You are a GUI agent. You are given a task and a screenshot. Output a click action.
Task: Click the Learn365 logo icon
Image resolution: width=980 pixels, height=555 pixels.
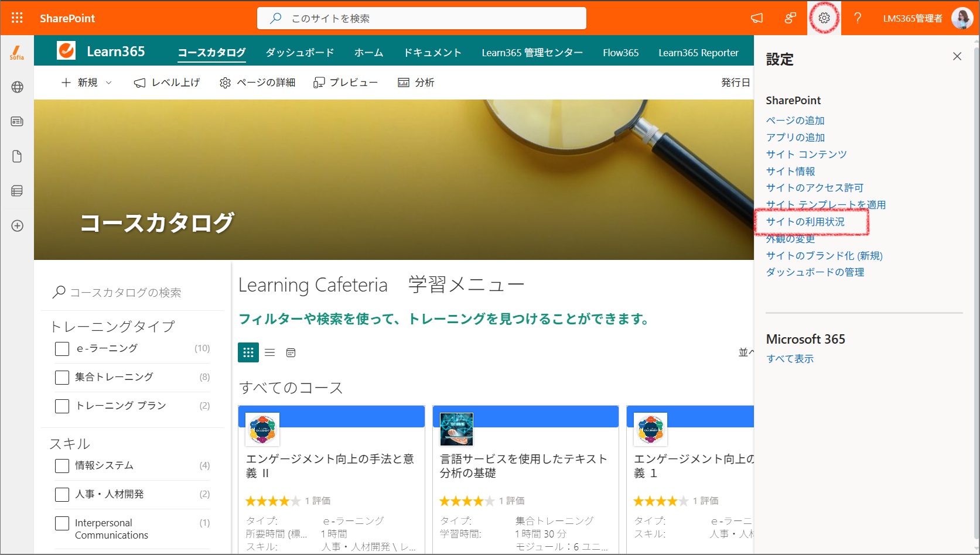(x=66, y=51)
